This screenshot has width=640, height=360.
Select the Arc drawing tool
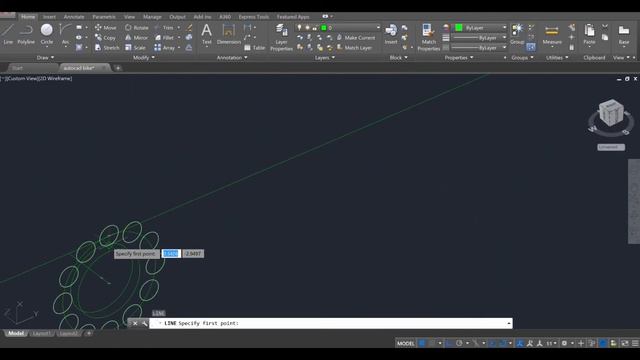click(65, 33)
